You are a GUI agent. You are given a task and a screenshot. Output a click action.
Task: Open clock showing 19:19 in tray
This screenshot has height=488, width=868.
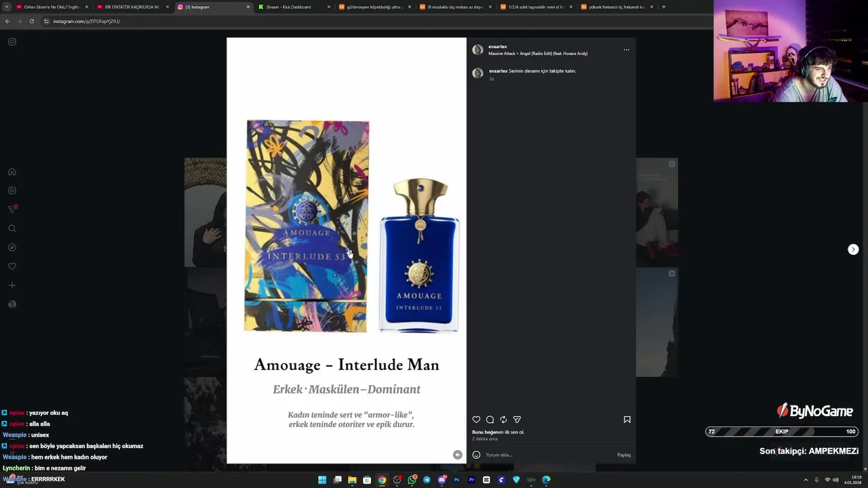(852, 480)
